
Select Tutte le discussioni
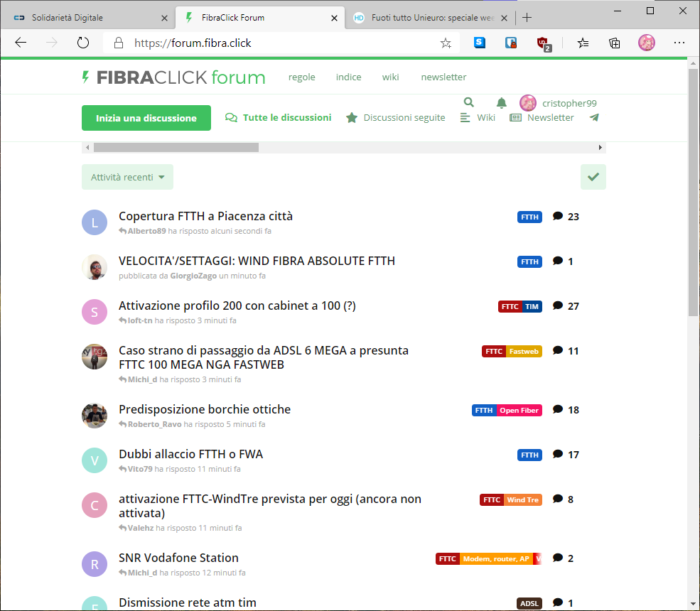[x=278, y=117]
